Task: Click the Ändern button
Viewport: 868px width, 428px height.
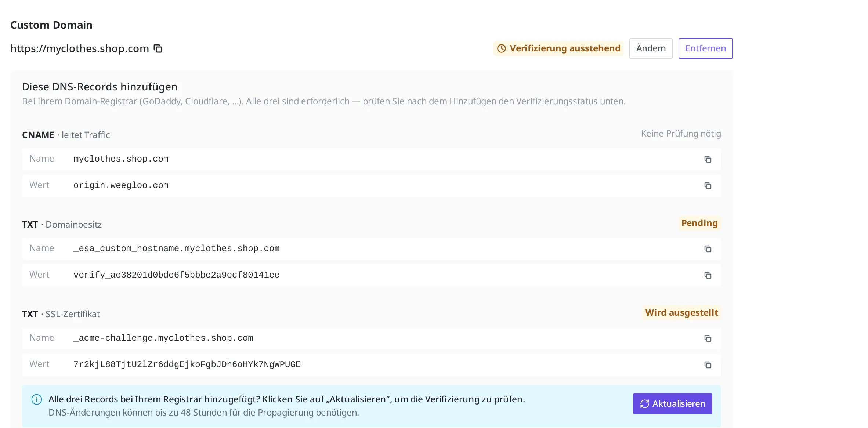Action: (x=651, y=48)
